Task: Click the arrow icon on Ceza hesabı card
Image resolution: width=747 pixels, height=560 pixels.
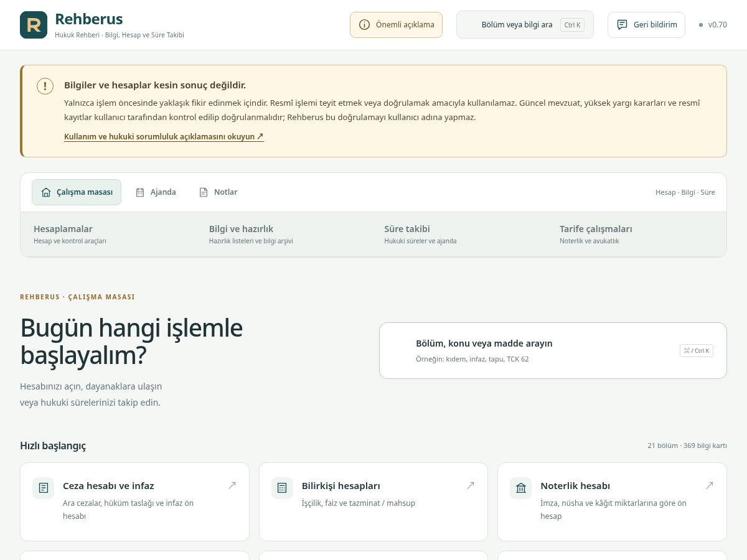Action: pyautogui.click(x=232, y=485)
